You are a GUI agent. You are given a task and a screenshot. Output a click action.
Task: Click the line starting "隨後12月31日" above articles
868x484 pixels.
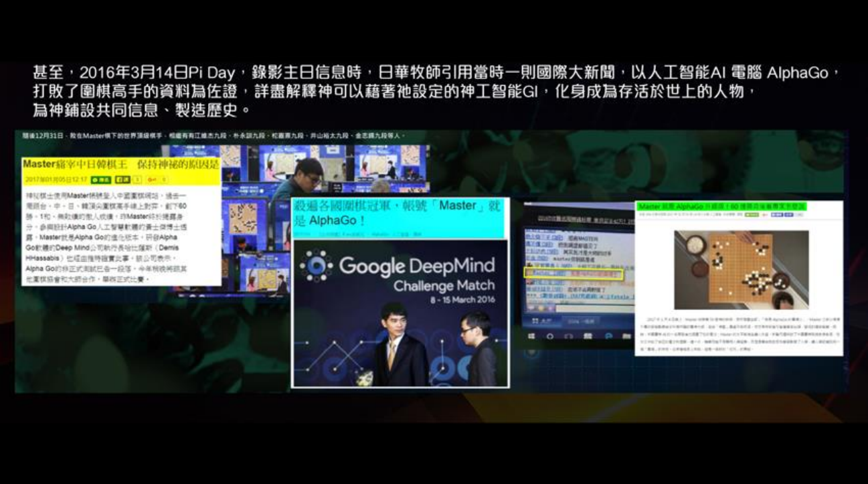(x=213, y=135)
